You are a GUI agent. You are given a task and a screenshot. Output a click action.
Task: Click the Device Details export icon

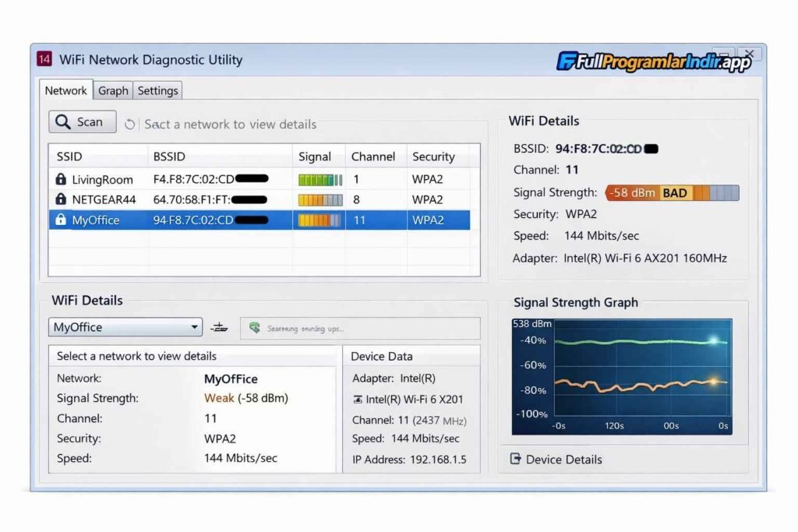tap(515, 459)
